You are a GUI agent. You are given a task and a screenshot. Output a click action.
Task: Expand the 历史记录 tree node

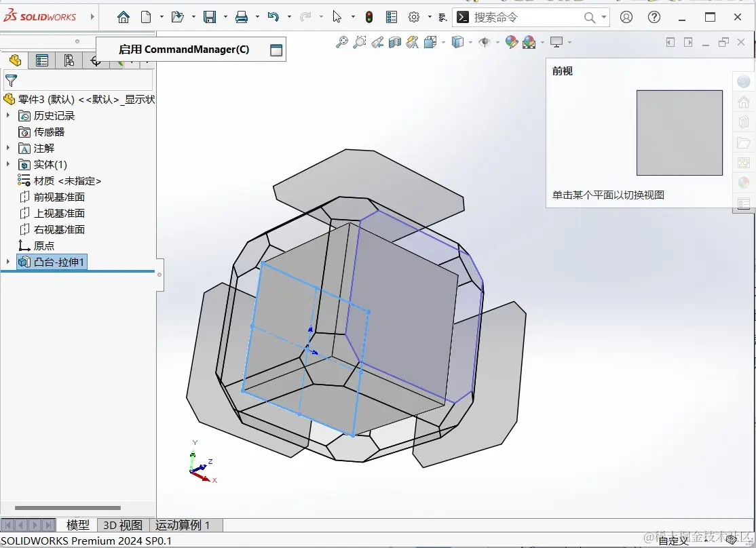pyautogui.click(x=7, y=116)
